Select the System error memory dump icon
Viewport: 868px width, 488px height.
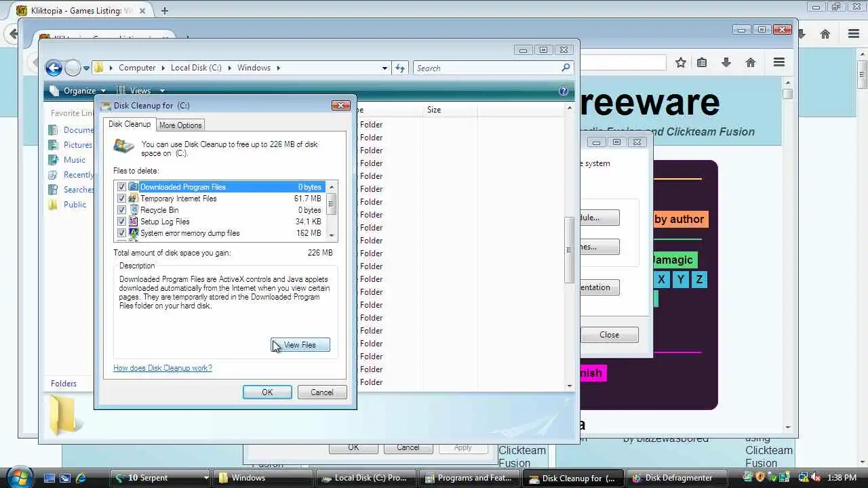coord(134,233)
